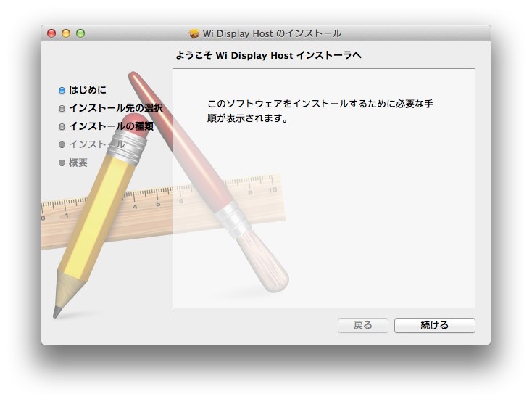Close the installer with the red button

pos(51,33)
